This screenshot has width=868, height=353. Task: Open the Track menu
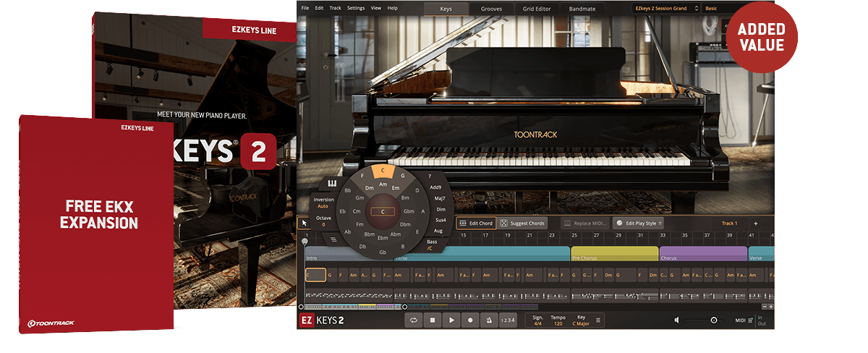336,8
